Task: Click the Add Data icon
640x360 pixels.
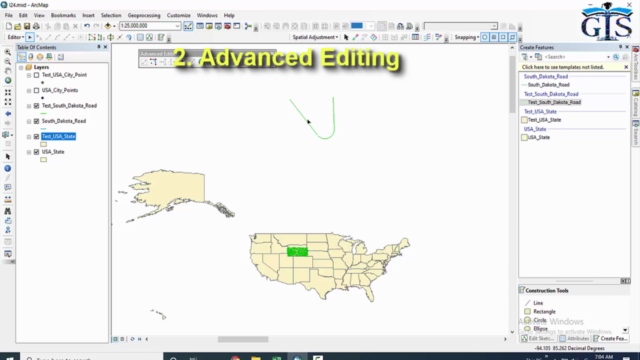Action: coord(108,26)
